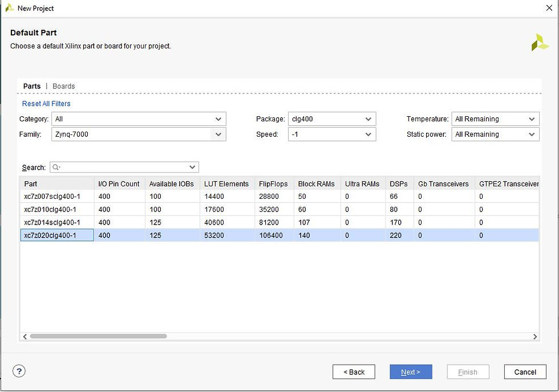The image size is (559, 392).
Task: Close the New Project dialog
Action: pyautogui.click(x=549, y=8)
